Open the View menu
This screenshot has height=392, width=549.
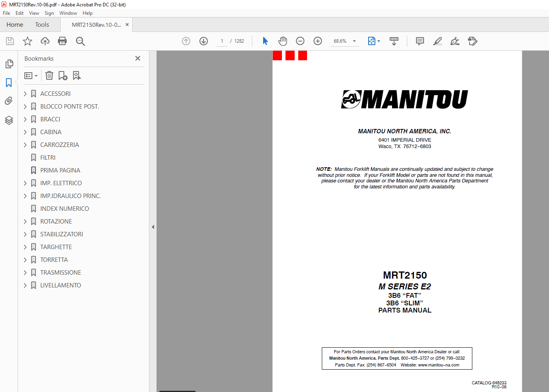[34, 13]
